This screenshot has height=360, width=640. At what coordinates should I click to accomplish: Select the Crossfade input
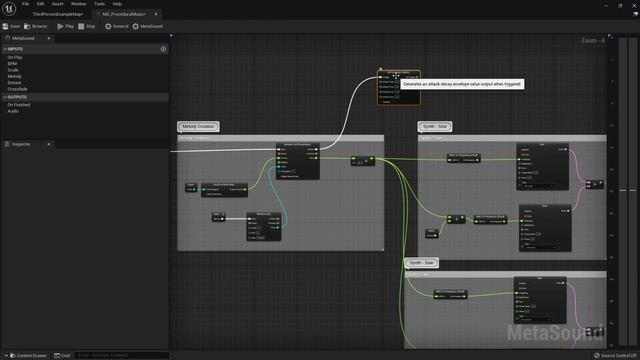(x=18, y=89)
